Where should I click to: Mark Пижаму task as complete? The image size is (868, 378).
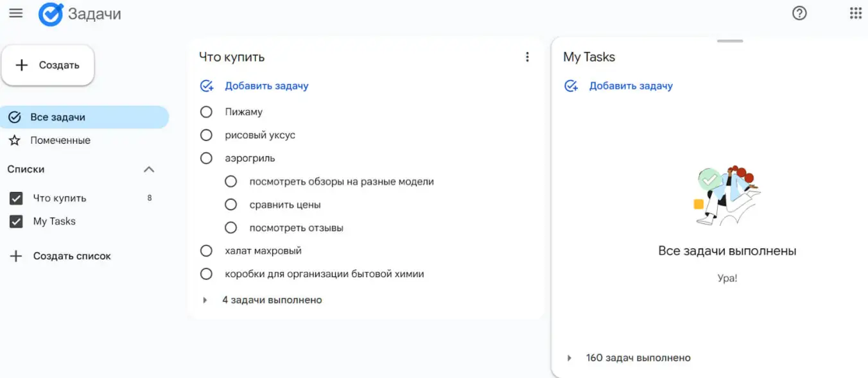[x=206, y=112]
